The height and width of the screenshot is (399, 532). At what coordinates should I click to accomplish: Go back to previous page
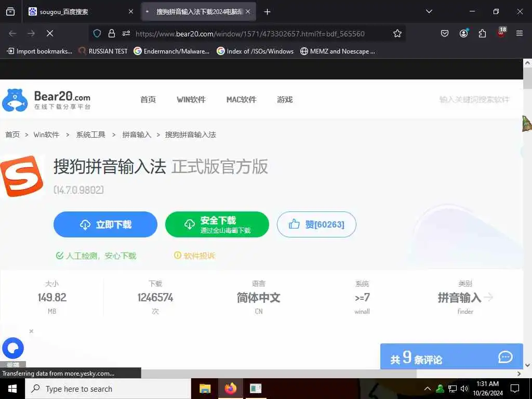(12, 33)
